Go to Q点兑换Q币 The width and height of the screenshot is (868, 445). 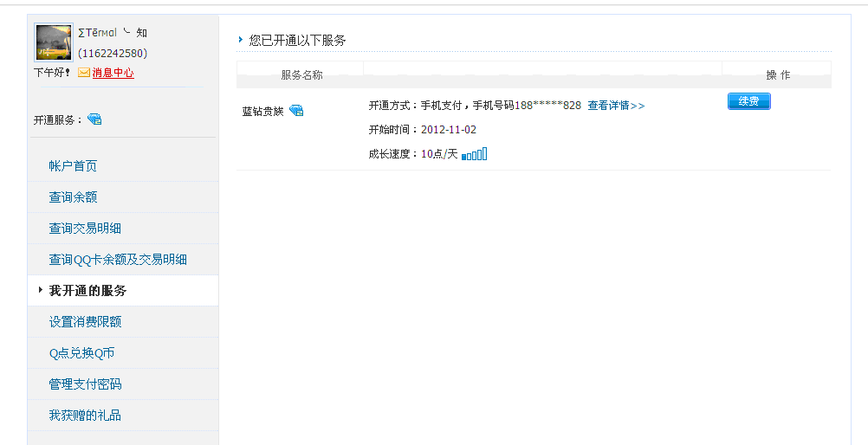point(82,352)
